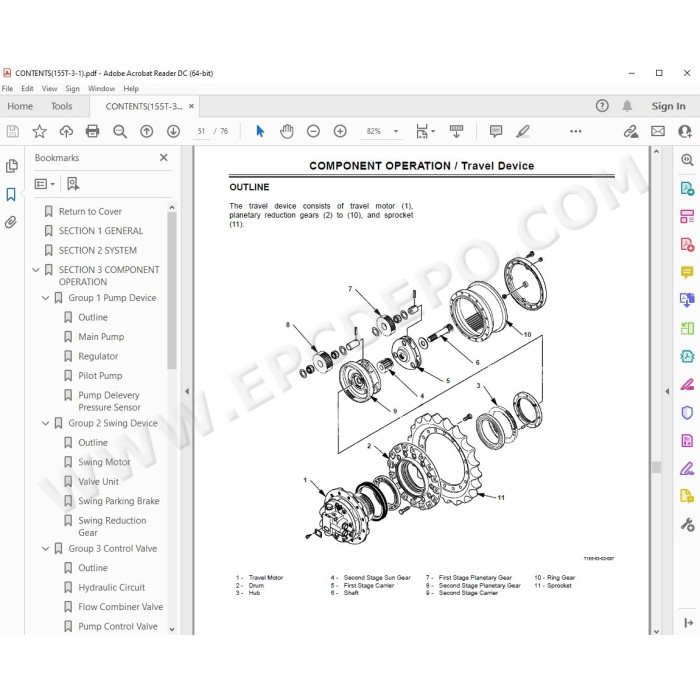
Task: Open the View menu
Action: 50,89
